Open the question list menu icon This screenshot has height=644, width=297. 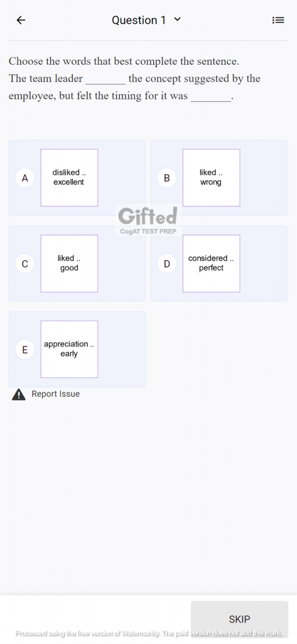pyautogui.click(x=278, y=20)
